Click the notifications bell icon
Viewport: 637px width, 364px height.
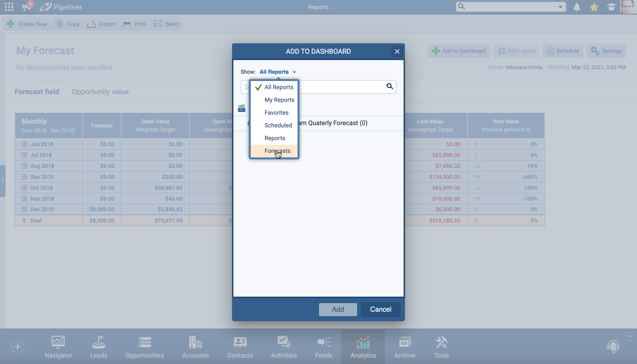[577, 7]
